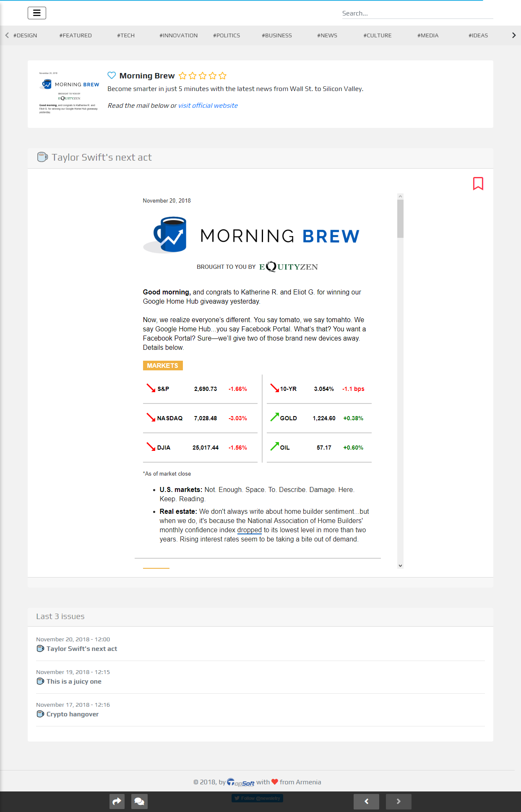Screen dimensions: 521x812
Task: Open the 'dropped' link in Real estate item
Action: pos(249,530)
